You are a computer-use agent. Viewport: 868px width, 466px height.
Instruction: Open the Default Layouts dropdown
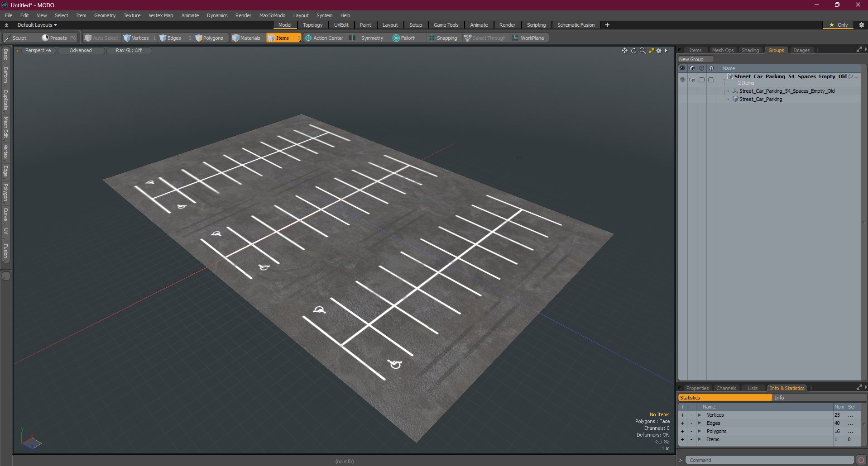point(37,25)
